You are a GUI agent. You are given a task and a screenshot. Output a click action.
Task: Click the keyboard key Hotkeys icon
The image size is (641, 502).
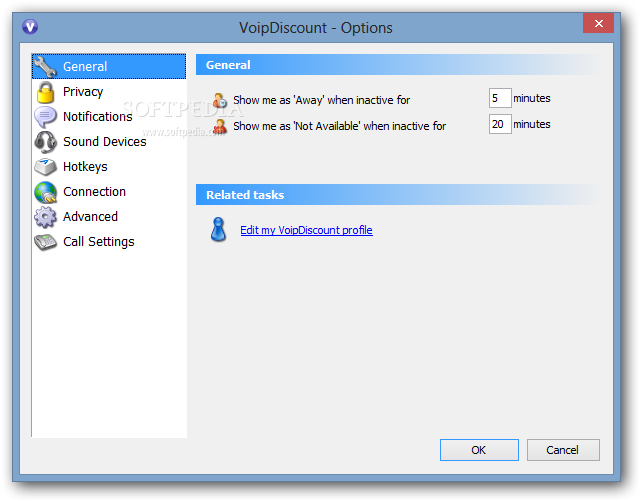click(45, 167)
